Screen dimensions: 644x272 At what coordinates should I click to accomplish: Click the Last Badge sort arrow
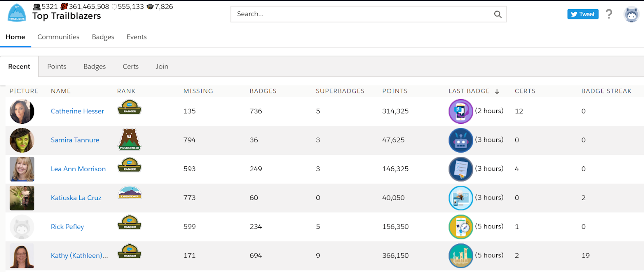tap(497, 91)
